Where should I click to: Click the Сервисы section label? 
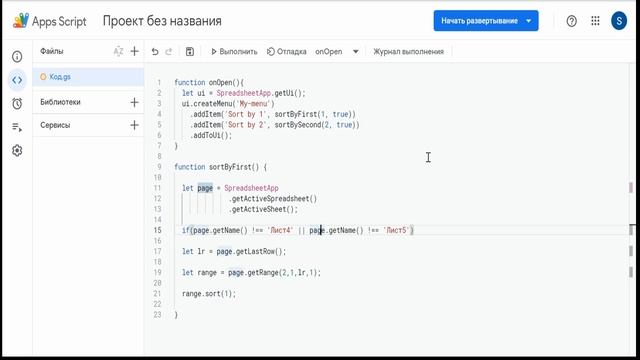pyautogui.click(x=55, y=125)
